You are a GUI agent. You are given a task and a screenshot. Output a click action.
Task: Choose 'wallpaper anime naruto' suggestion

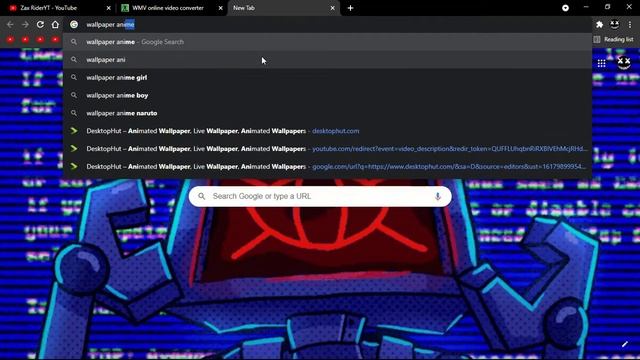(327, 113)
